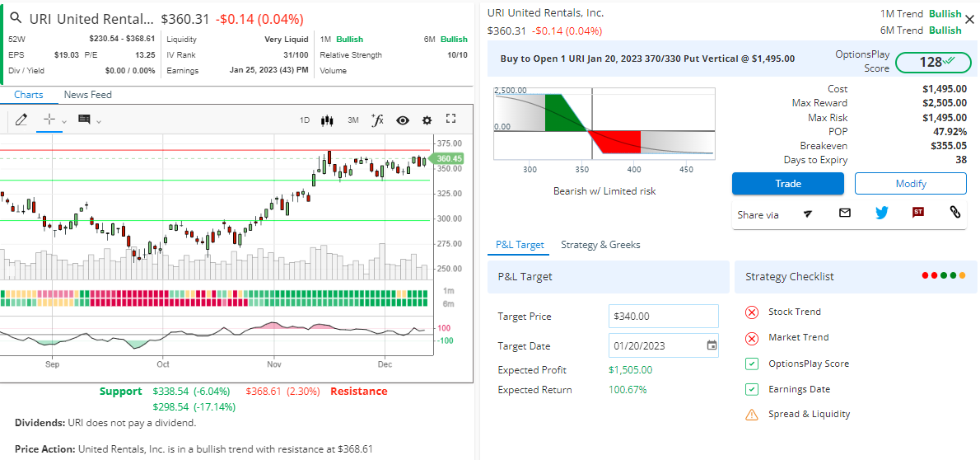
Task: Click the Very Liquid liquidity value
Action: click(x=287, y=39)
